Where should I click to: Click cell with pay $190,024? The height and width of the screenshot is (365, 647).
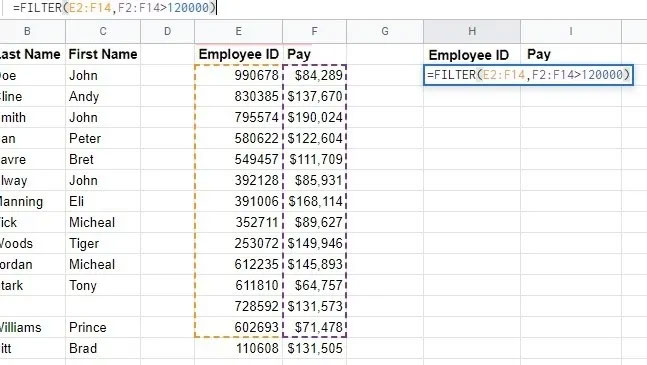pos(314,117)
